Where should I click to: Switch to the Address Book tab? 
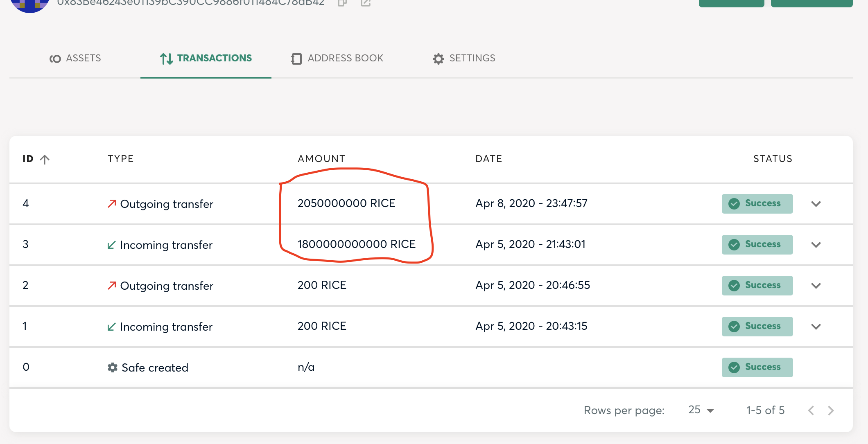tap(337, 59)
